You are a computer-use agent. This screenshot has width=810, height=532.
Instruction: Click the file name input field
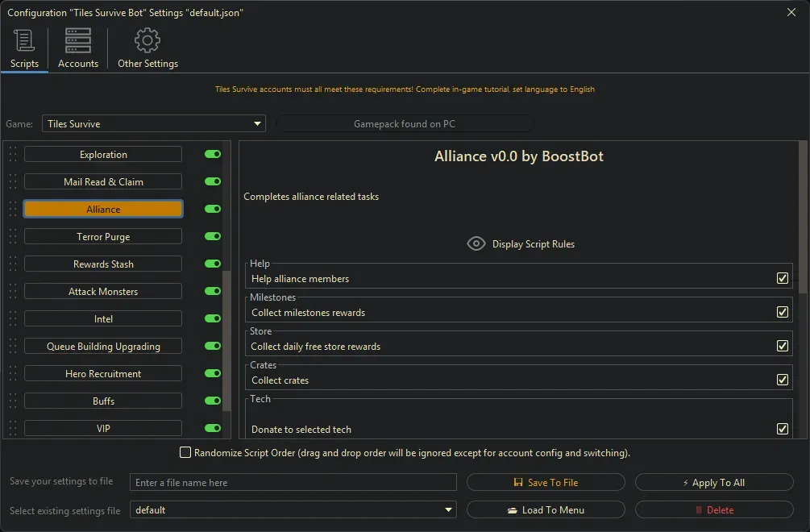(x=293, y=483)
